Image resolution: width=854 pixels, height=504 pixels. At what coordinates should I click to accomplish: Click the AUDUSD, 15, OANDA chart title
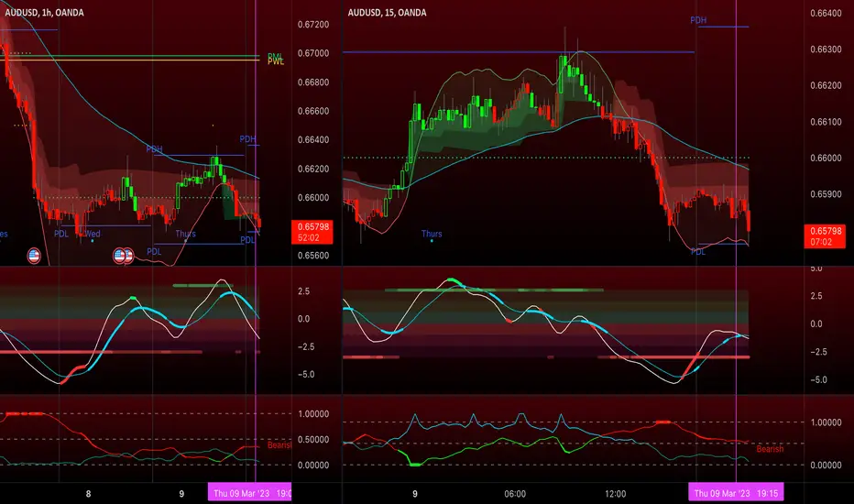point(387,13)
